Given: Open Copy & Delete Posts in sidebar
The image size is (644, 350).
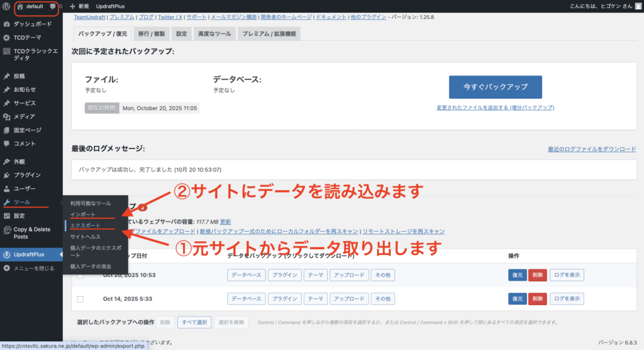Looking at the screenshot, I should (31, 233).
